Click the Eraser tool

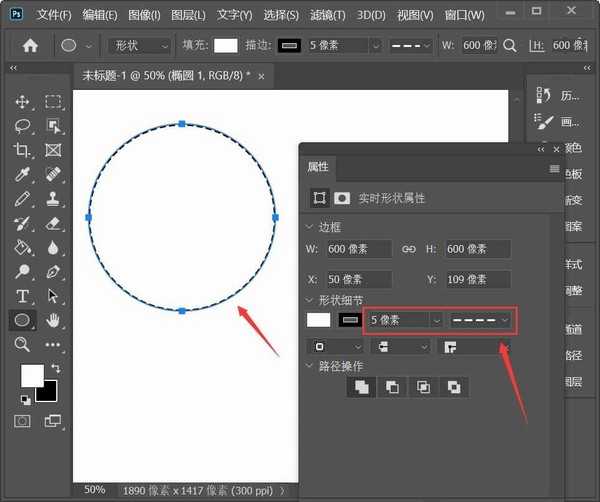click(x=53, y=223)
